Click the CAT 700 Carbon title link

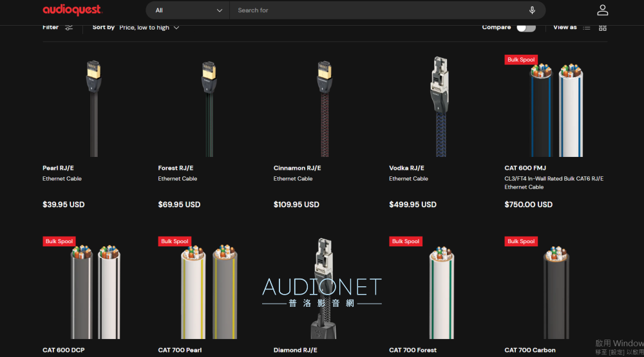point(530,350)
